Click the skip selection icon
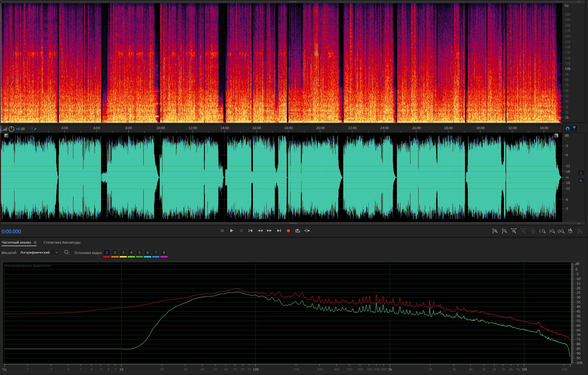 tap(307, 231)
